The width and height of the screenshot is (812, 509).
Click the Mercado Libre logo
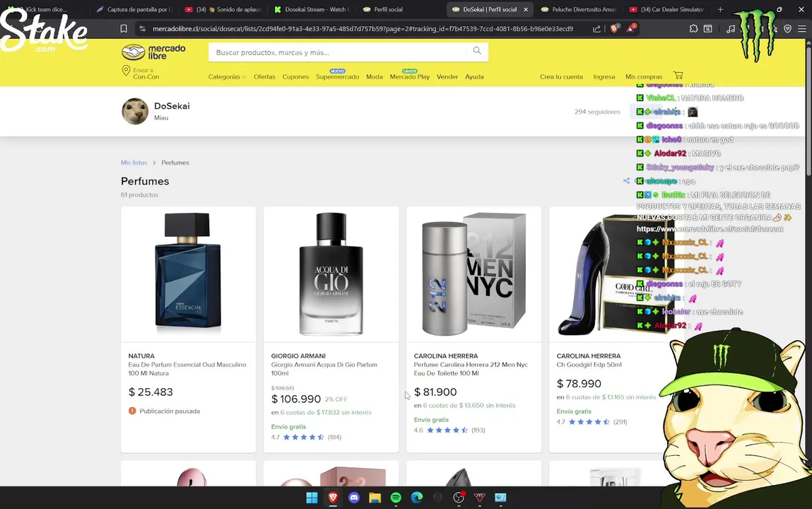(153, 52)
